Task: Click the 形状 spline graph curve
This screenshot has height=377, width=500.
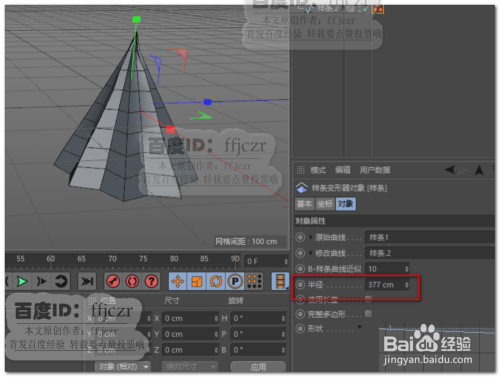Action: coord(437,331)
